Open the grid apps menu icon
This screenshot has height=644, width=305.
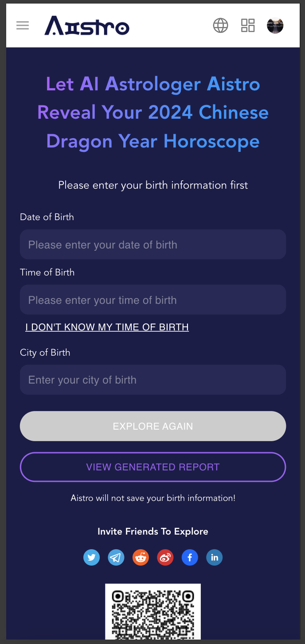(248, 26)
